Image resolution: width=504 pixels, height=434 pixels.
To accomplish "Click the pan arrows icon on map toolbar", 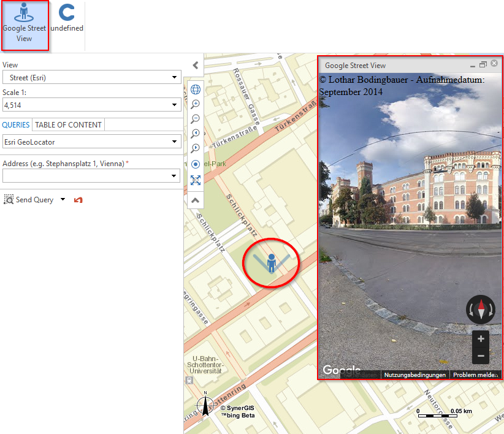I will pos(195,180).
